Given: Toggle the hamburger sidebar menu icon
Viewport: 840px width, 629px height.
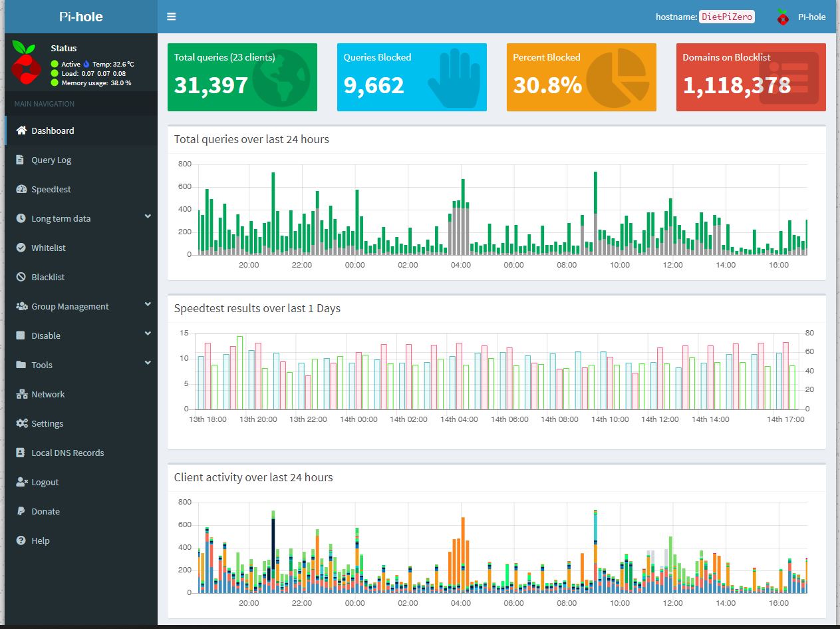Looking at the screenshot, I should (172, 17).
